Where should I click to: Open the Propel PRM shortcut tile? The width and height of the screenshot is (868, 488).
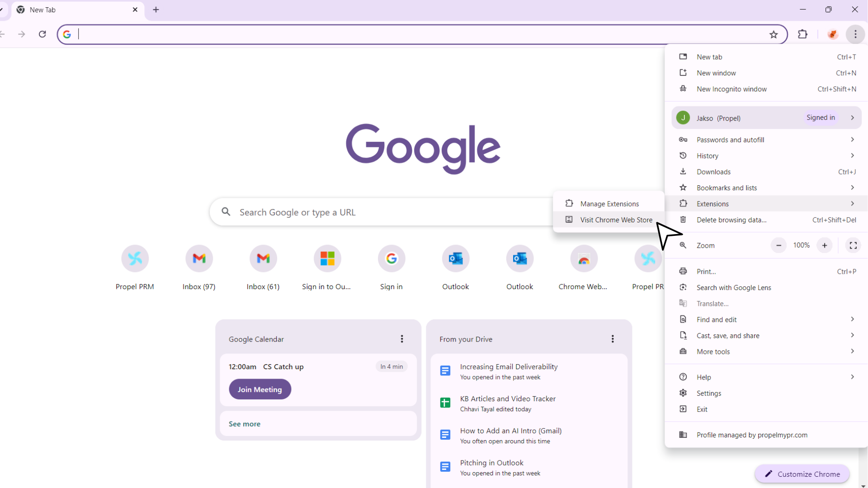[x=135, y=268]
